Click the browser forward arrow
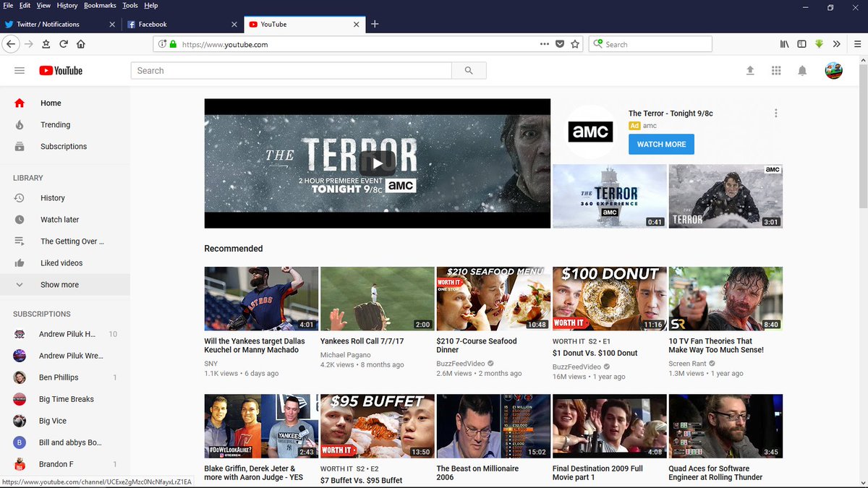The image size is (868, 488). coord(28,44)
